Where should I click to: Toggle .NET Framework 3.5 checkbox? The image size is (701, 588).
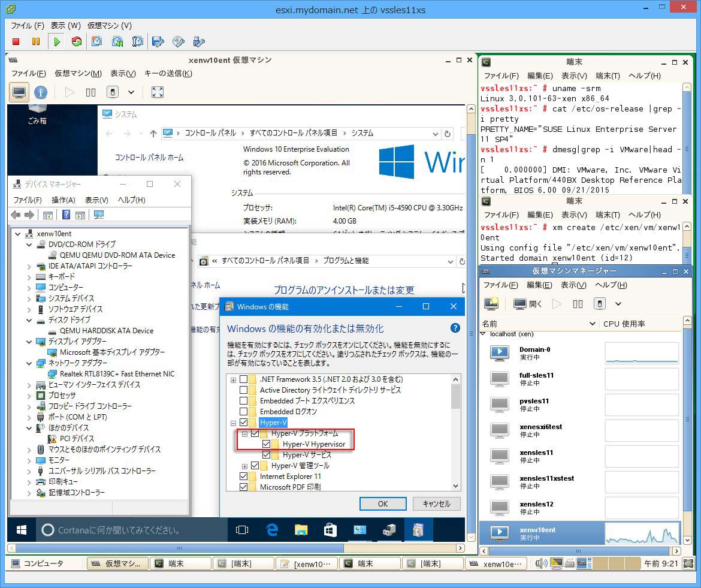tap(244, 379)
